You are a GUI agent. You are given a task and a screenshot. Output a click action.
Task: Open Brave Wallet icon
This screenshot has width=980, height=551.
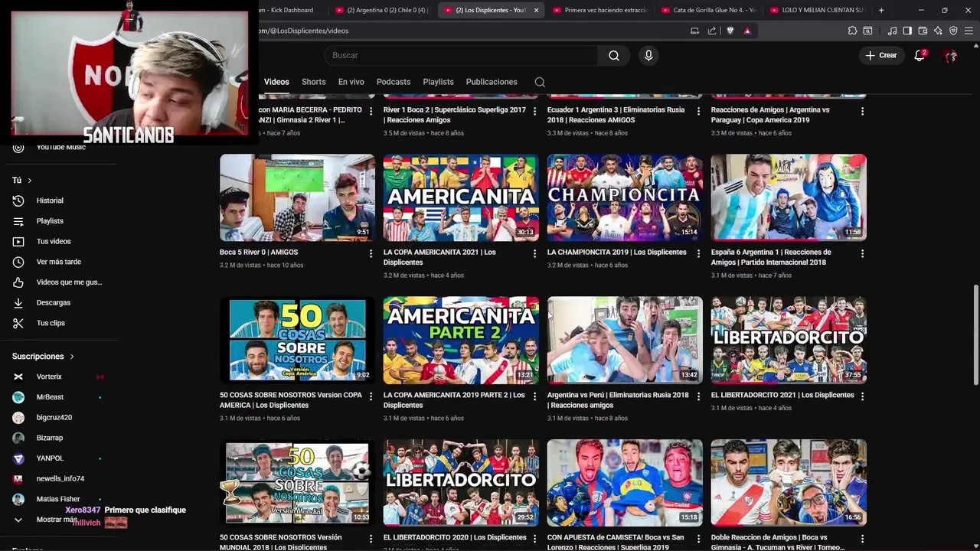coord(923,31)
